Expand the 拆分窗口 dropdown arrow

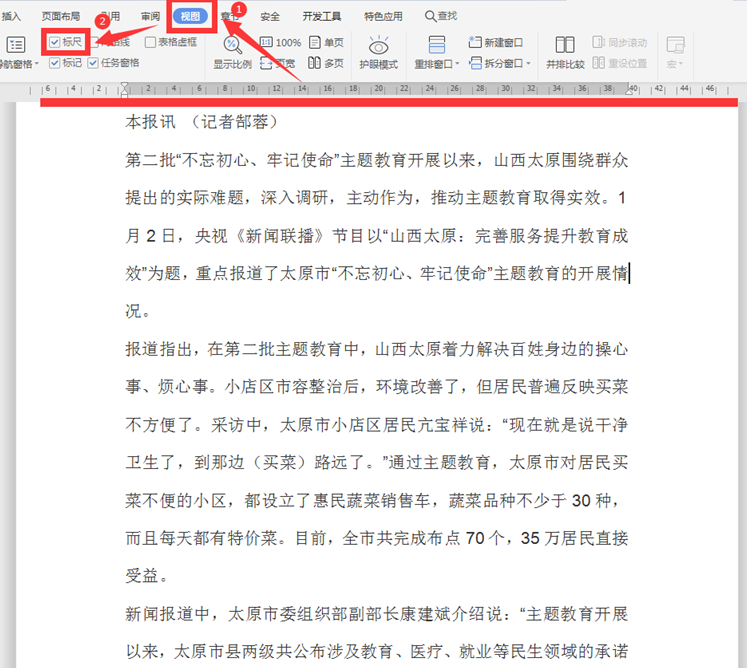[x=529, y=63]
